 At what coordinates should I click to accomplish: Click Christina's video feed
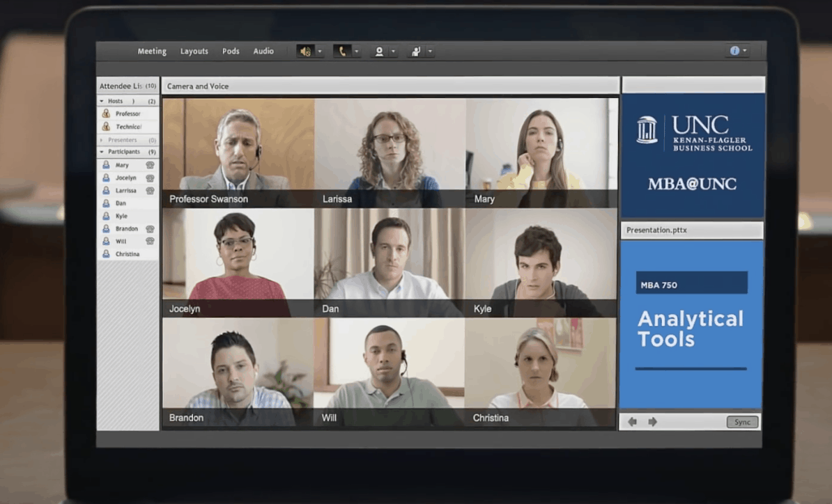541,372
